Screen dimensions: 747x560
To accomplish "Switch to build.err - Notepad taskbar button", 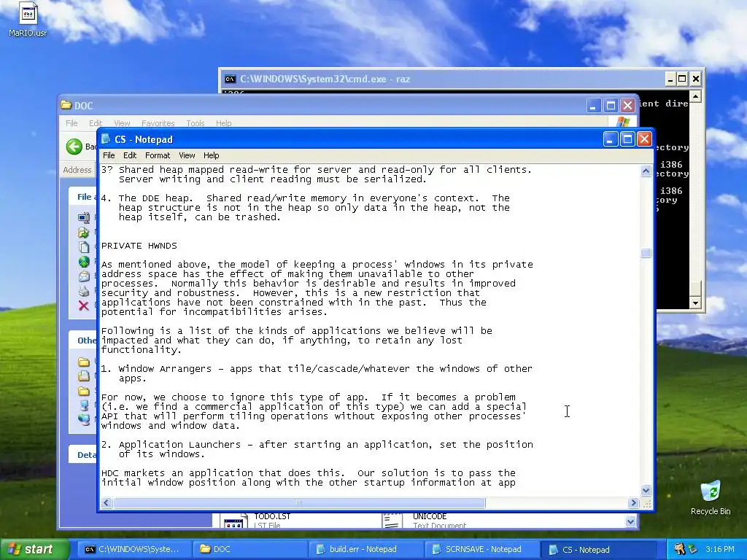I will coord(366,549).
